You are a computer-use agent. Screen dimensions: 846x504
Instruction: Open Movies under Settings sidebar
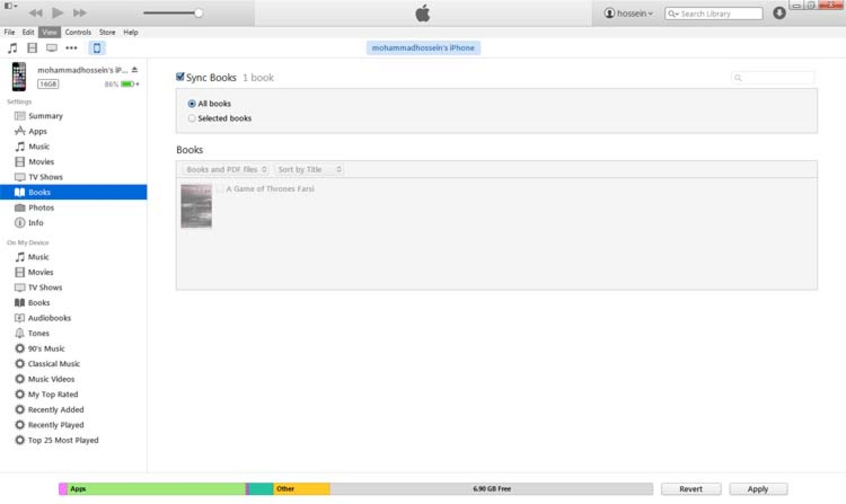74,162
